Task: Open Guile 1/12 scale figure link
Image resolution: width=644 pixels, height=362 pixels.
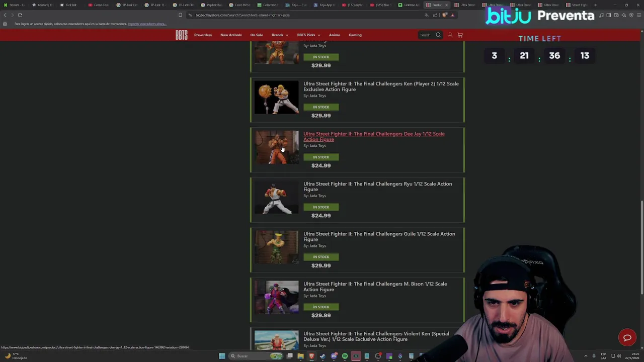Action: pyautogui.click(x=379, y=237)
